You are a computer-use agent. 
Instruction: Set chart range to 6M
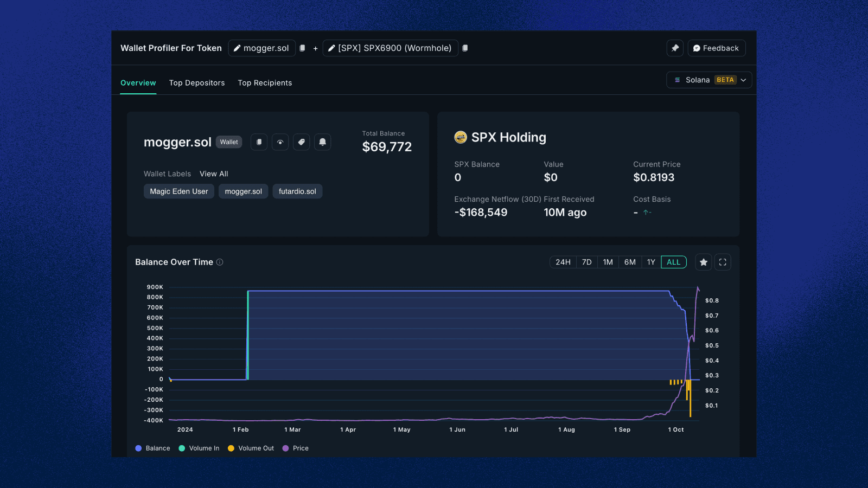coord(630,262)
